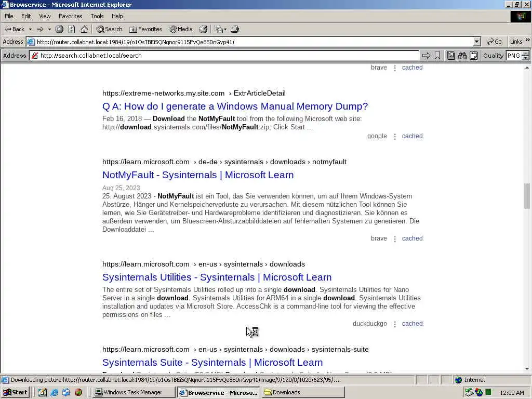Click the binoculars find icon
This screenshot has width=532, height=399.
pyautogui.click(x=462, y=56)
